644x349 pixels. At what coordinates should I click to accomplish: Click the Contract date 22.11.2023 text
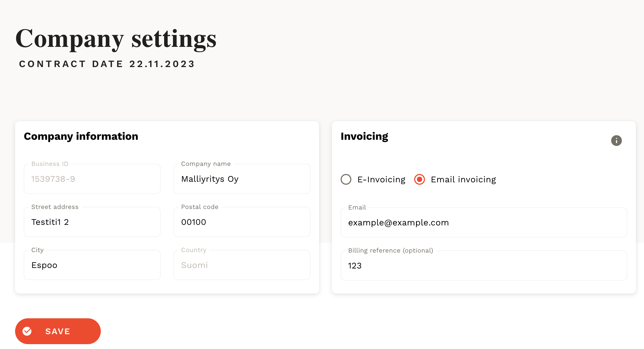point(107,64)
